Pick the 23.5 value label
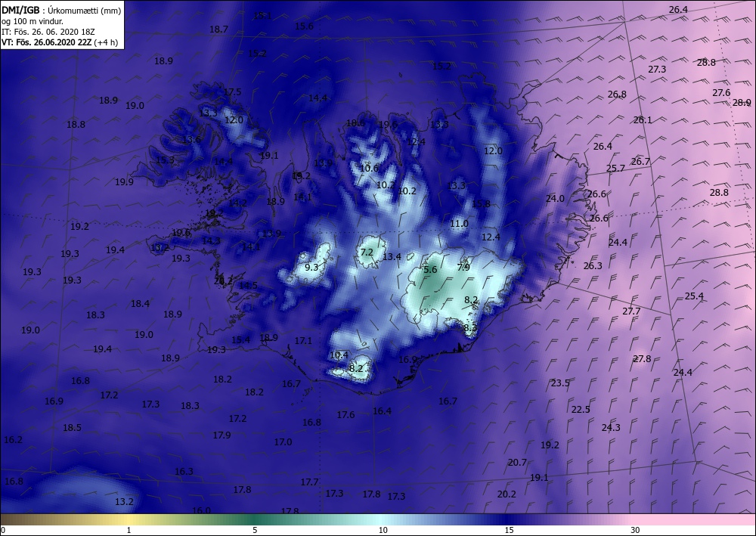 (x=560, y=383)
